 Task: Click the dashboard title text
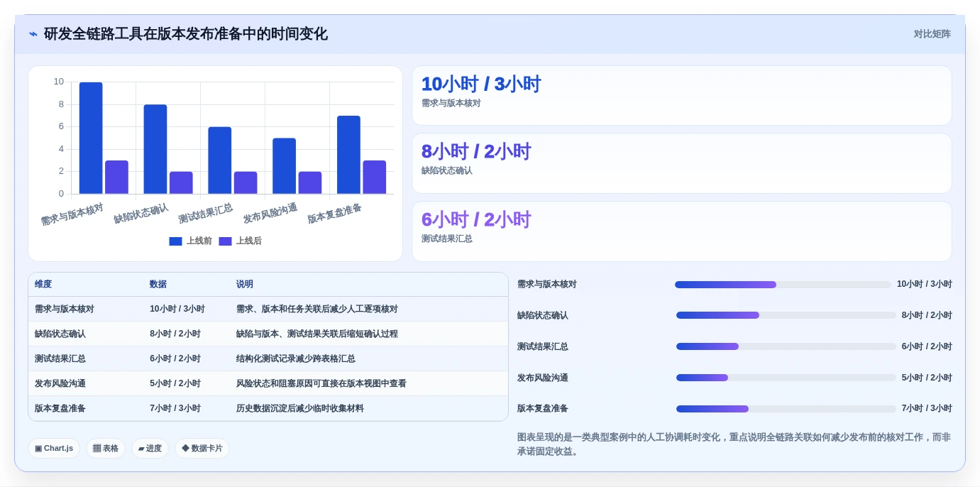(x=186, y=34)
